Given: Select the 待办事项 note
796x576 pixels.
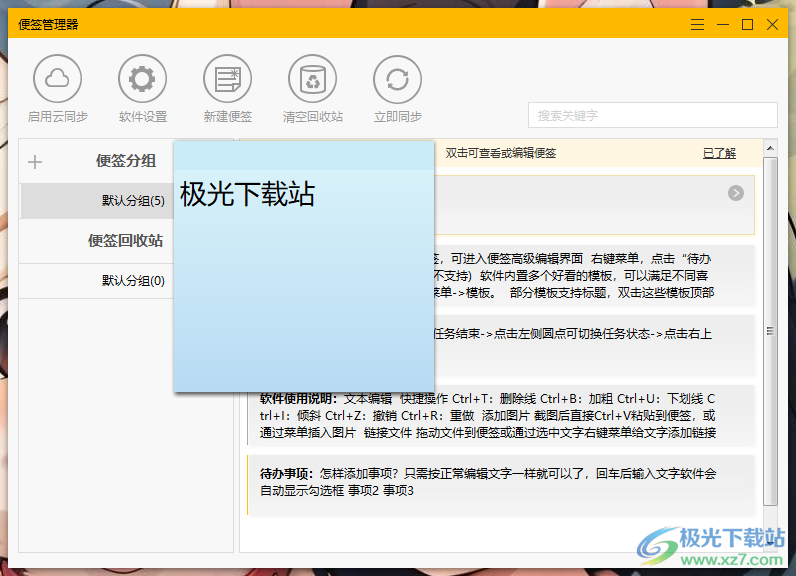Looking at the screenshot, I should pyautogui.click(x=502, y=485).
